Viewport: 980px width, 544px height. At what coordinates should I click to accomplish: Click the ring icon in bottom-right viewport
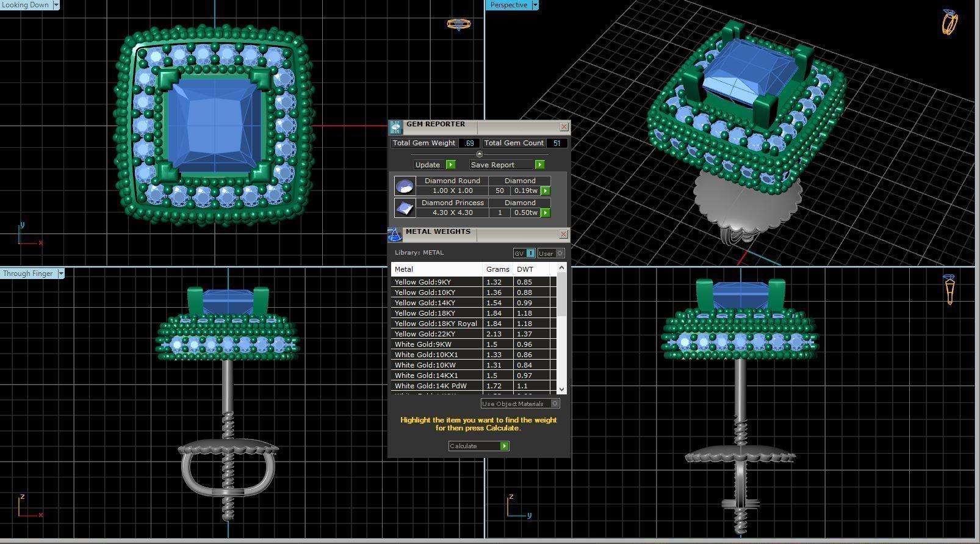point(949,289)
